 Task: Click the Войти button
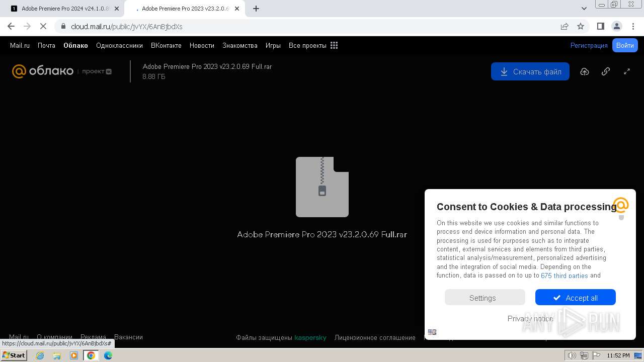click(625, 45)
